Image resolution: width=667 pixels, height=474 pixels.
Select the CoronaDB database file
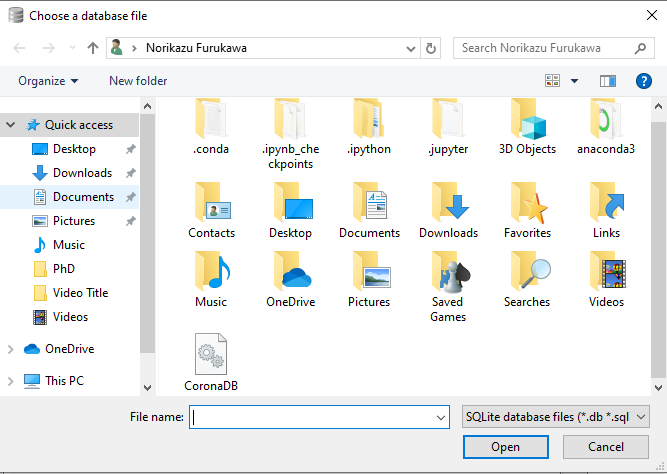click(x=211, y=363)
